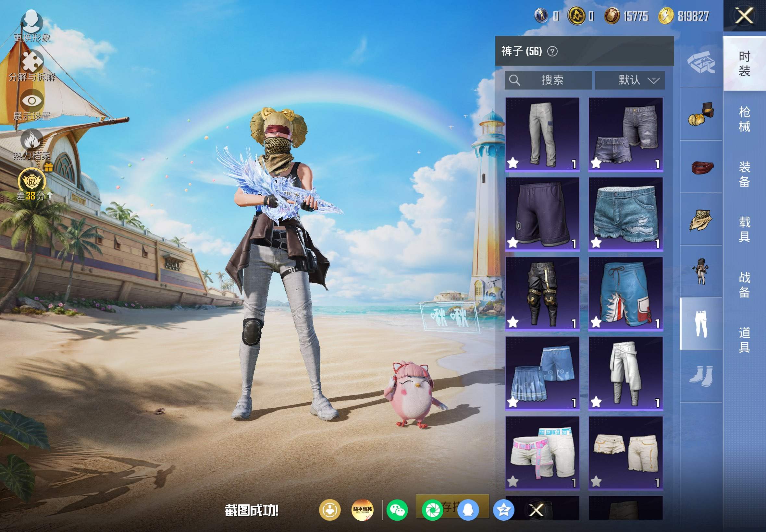The width and height of the screenshot is (766, 532).
Task: Select the shoes category icon
Action: 701,376
